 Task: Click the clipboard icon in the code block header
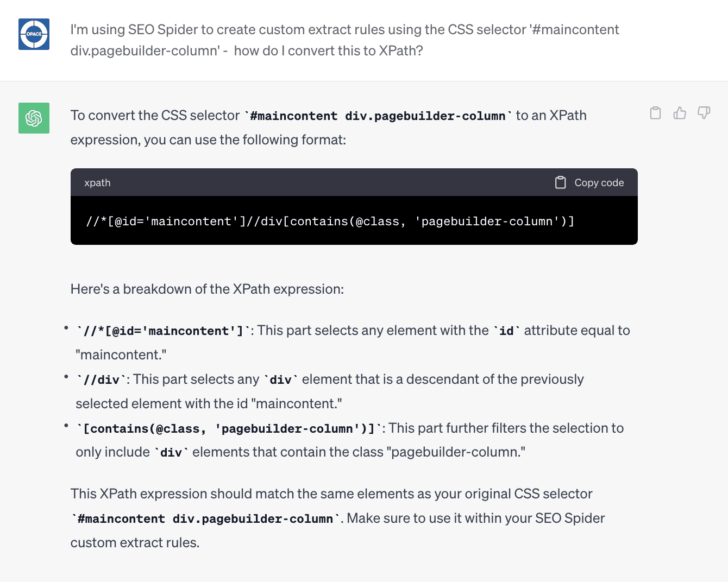[x=560, y=182]
